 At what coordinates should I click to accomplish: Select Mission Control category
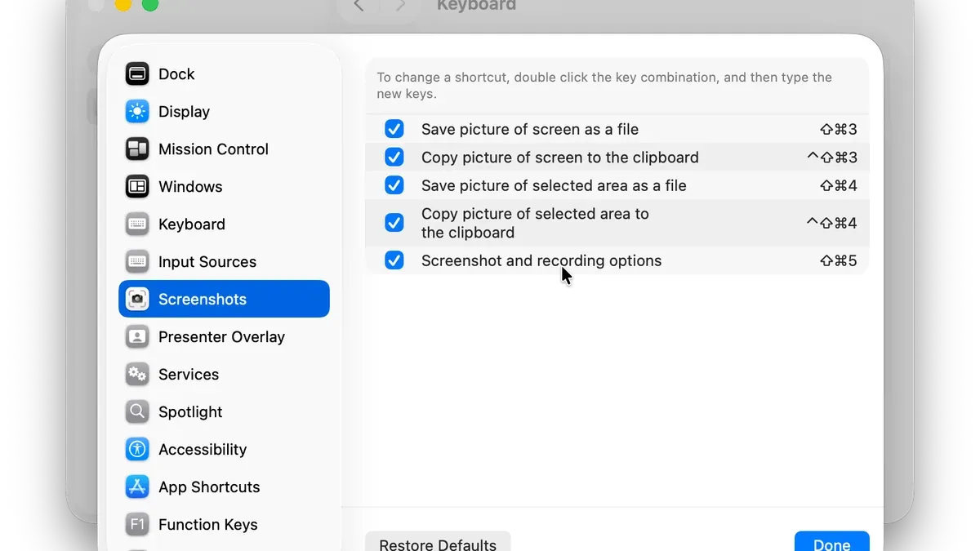(224, 149)
